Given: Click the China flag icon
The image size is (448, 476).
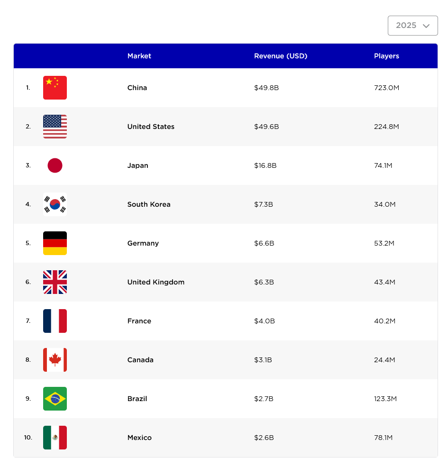Looking at the screenshot, I should click(x=55, y=88).
